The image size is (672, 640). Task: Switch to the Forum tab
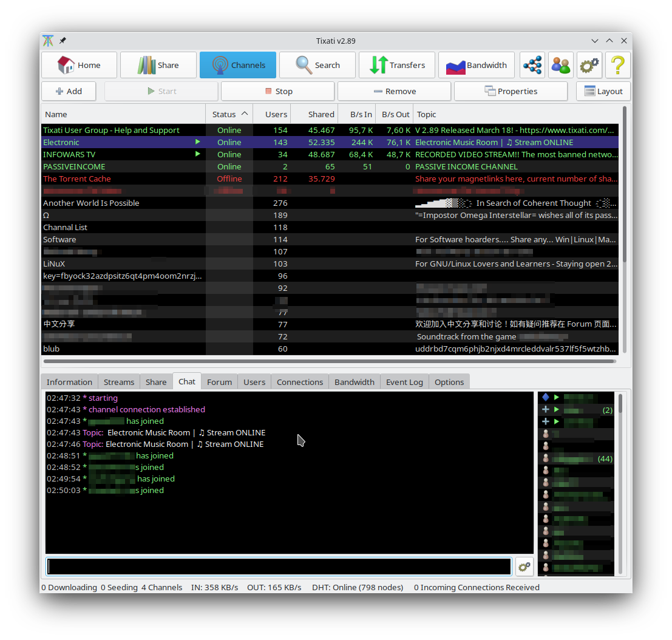click(x=219, y=382)
